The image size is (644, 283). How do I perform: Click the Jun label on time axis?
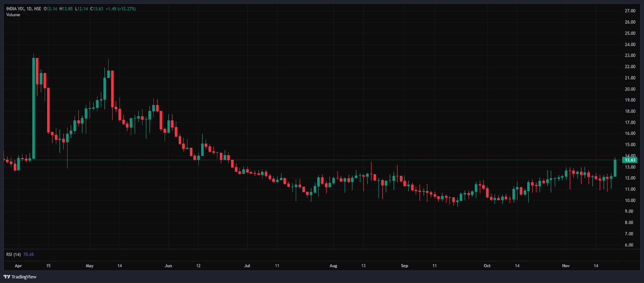coord(168,266)
